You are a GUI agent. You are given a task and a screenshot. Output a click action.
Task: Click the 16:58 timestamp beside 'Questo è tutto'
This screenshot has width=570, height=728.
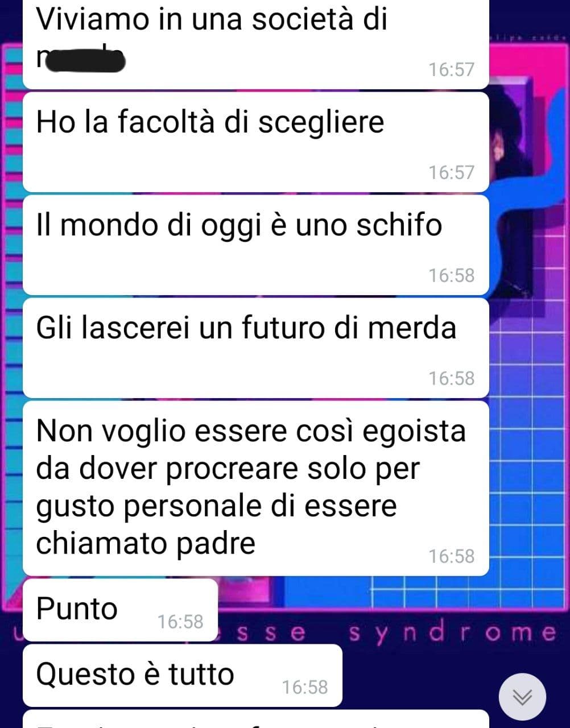point(305,687)
